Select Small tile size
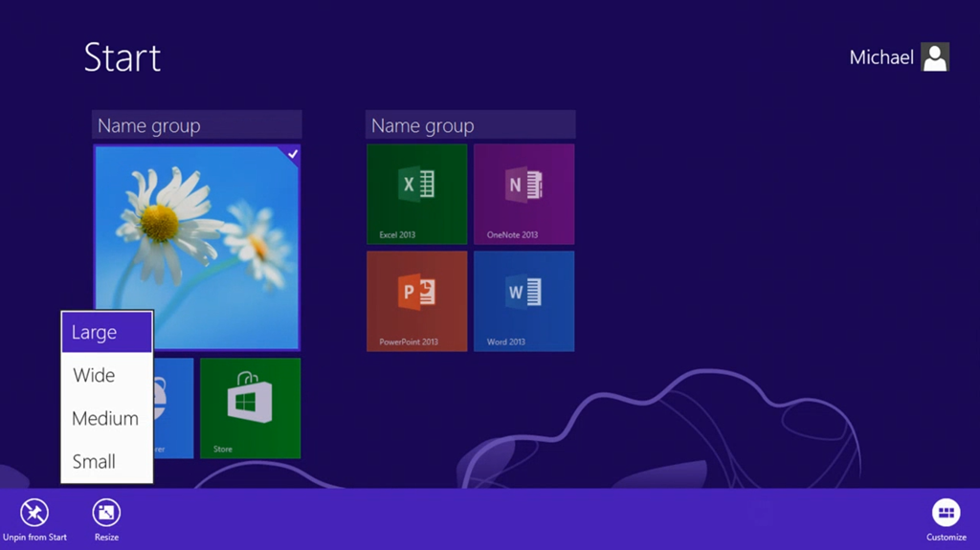This screenshot has height=550, width=980. pos(107,461)
